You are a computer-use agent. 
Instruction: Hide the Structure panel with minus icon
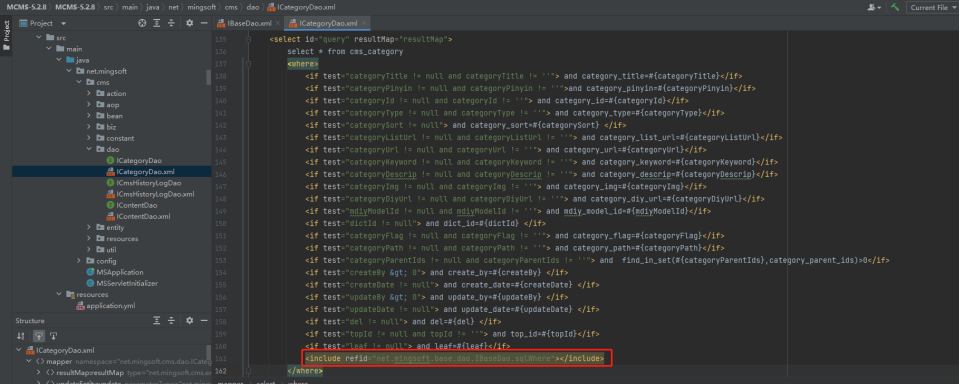(204, 321)
